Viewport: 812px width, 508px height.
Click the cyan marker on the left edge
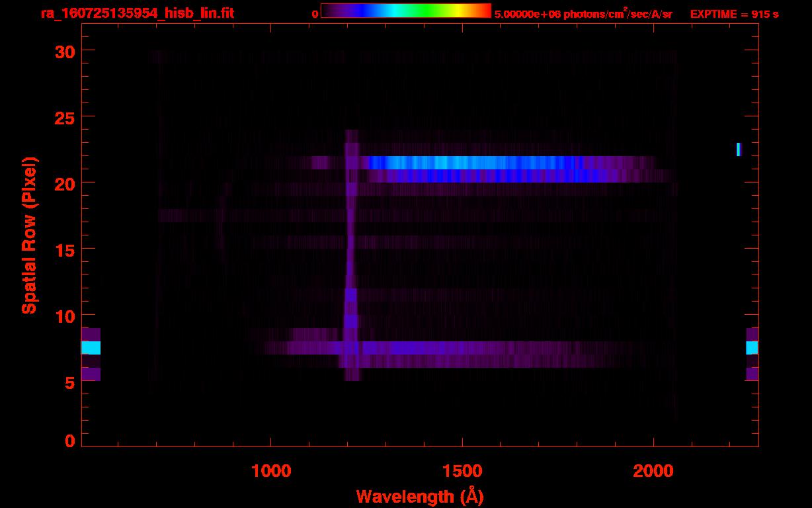91,348
